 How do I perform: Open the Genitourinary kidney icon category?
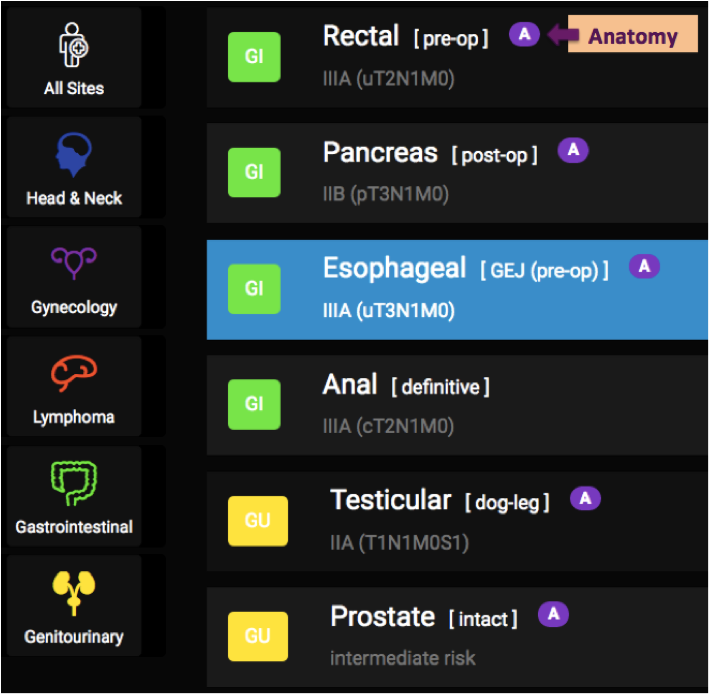pos(74,606)
